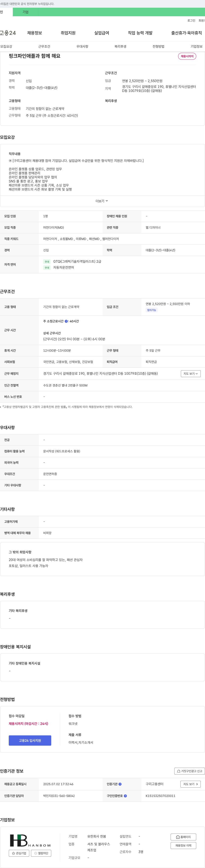Select job title 핑크파인애플과 함께 해요
This screenshot has width=205, height=868.
[x=35, y=56]
